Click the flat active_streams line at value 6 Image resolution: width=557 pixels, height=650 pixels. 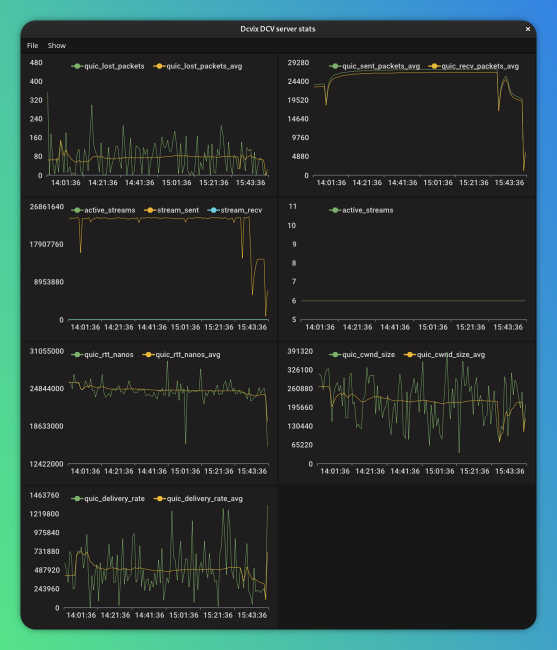pyautogui.click(x=414, y=301)
